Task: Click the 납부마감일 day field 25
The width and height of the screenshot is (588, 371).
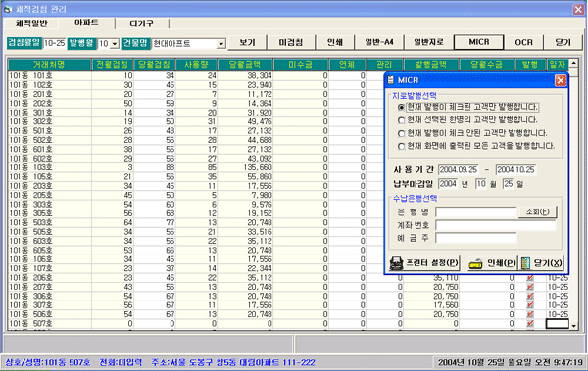Action: (508, 184)
